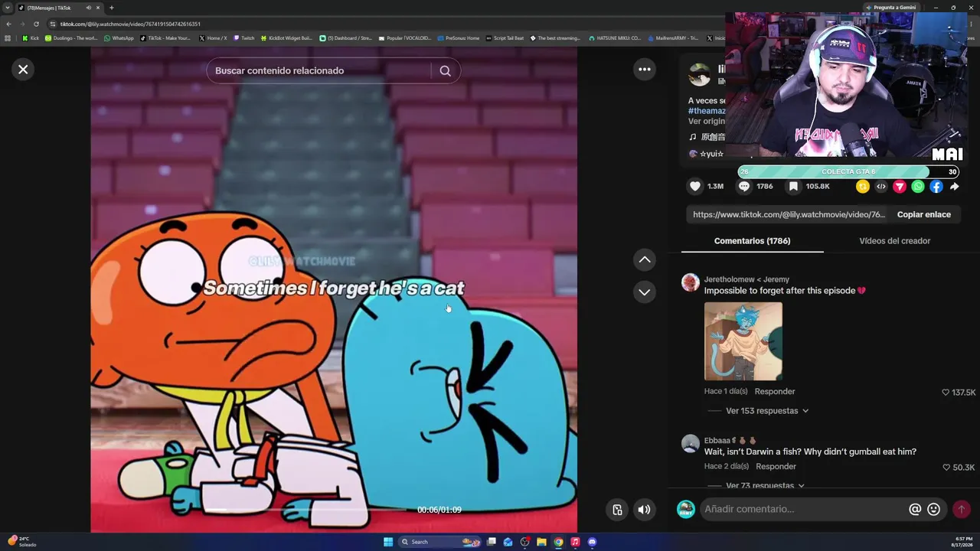Reload the page

tap(36, 24)
